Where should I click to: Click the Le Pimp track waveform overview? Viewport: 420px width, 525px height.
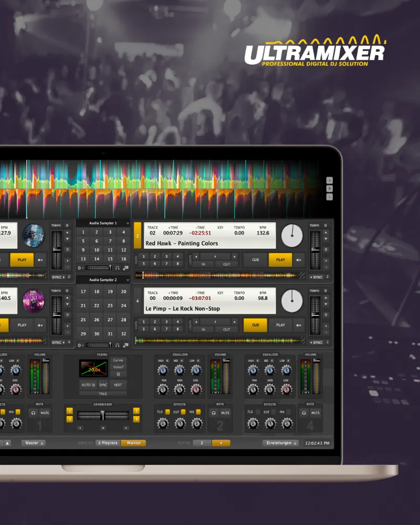pos(219,341)
